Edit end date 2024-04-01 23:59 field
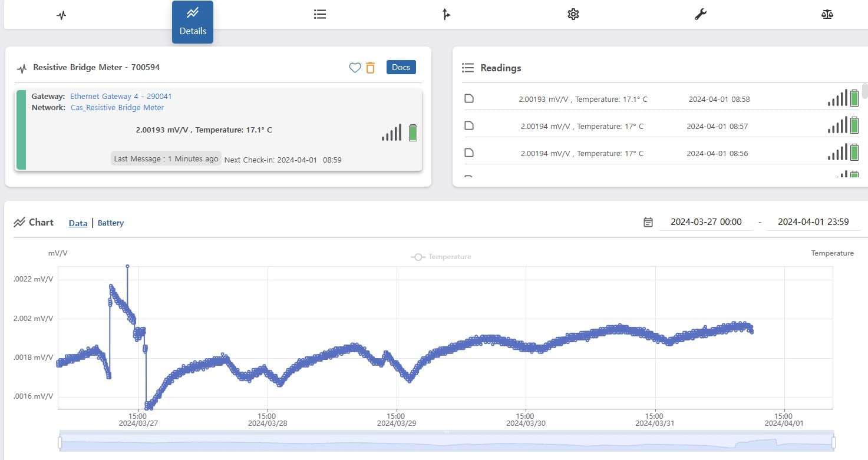 (x=813, y=222)
